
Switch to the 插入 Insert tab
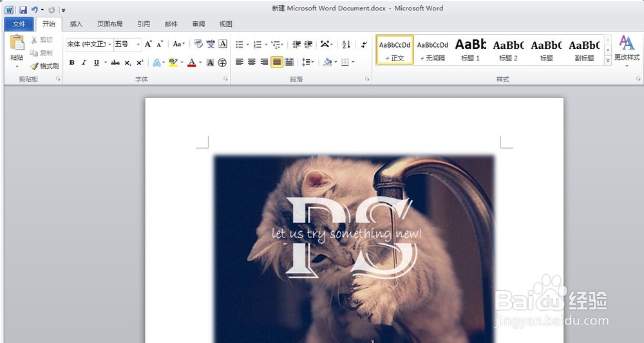tap(76, 24)
